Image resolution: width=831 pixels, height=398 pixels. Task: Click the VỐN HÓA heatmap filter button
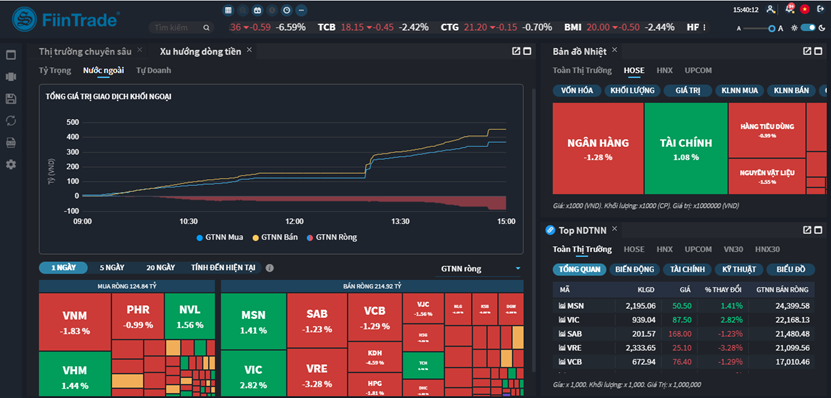pos(576,91)
